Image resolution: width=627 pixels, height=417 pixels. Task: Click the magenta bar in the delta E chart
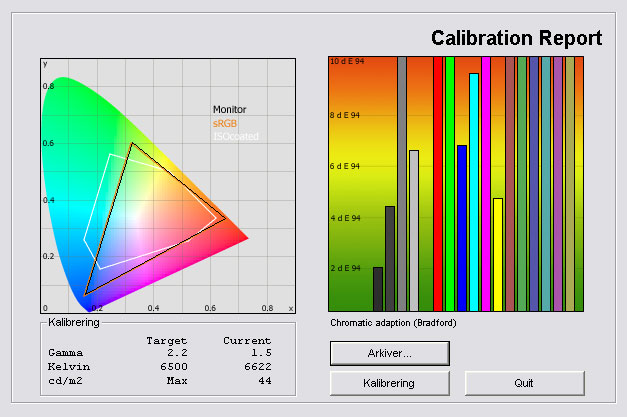(x=486, y=184)
